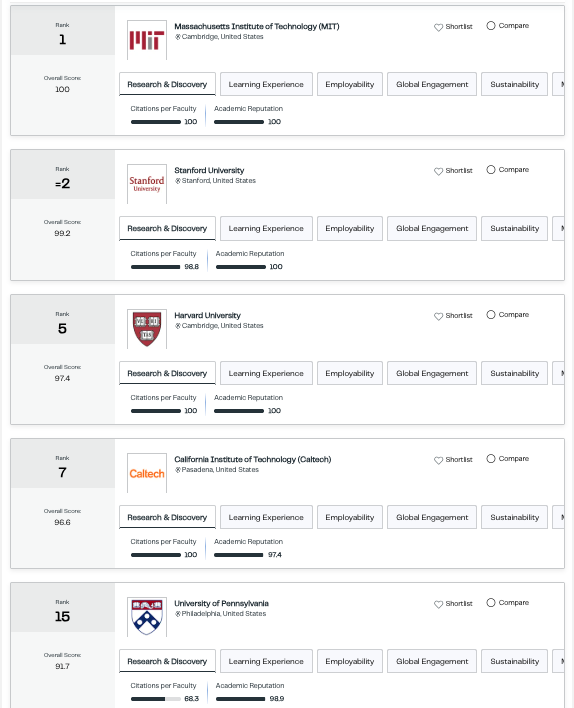This screenshot has height=708, width=574.
Task: Switch MIT card to Learning Experience tab
Action: click(x=266, y=84)
